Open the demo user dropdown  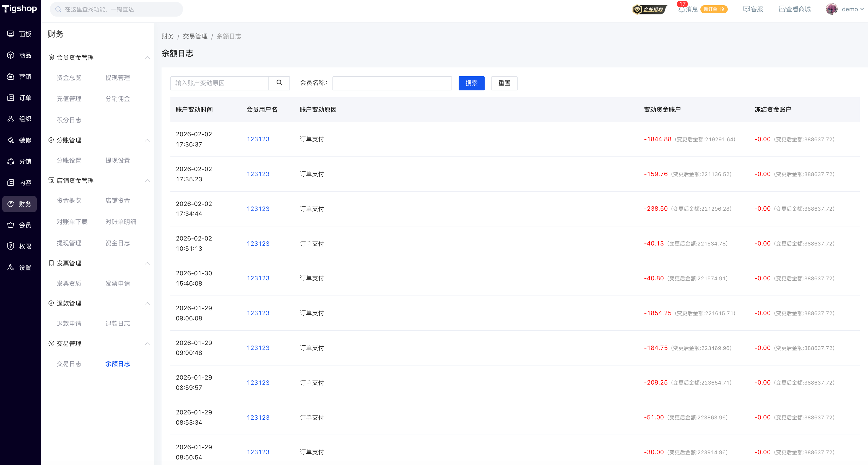[849, 9]
